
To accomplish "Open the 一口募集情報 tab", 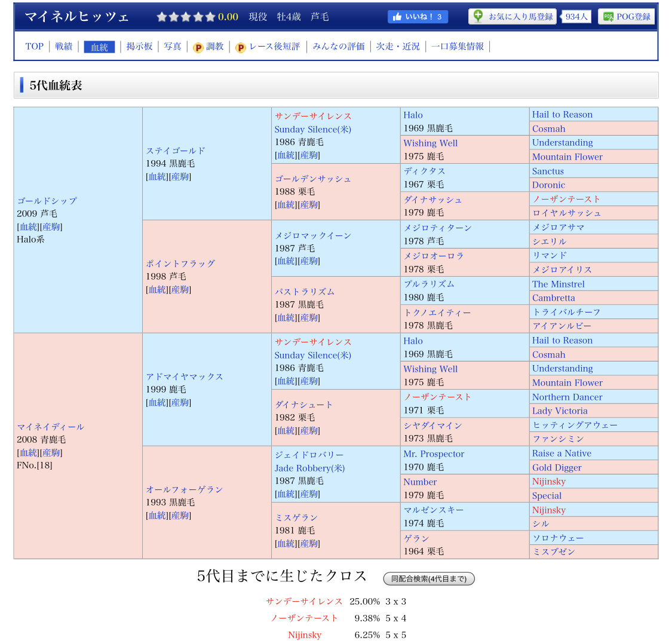I will (458, 47).
